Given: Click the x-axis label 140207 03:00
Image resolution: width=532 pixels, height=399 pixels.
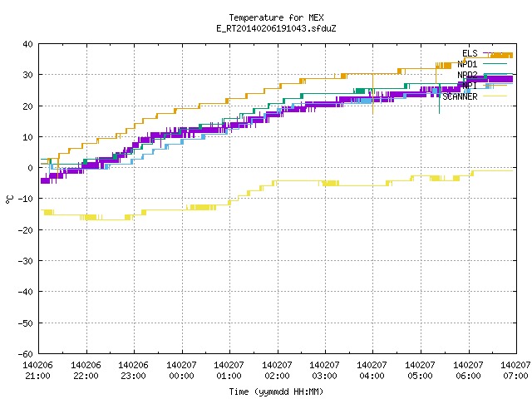Looking at the screenshot, I should click(x=325, y=371).
